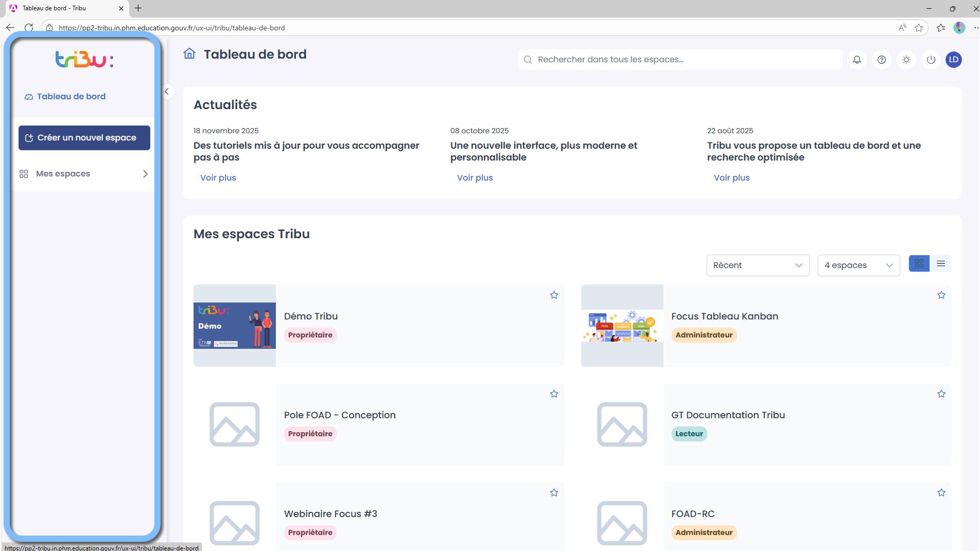The image size is (980, 551).
Task: Open Voir plus for tutoriels news
Action: [x=218, y=177]
